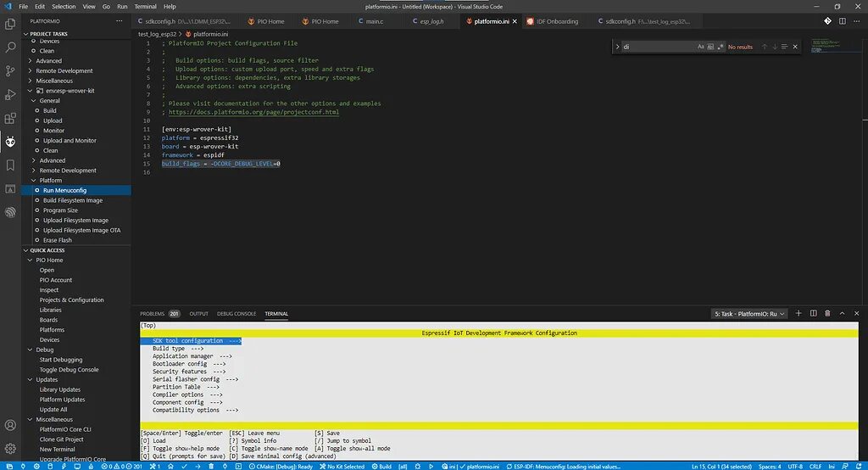The image size is (868, 470).
Task: Toggle Find in Selection icon
Action: pyautogui.click(x=784, y=47)
